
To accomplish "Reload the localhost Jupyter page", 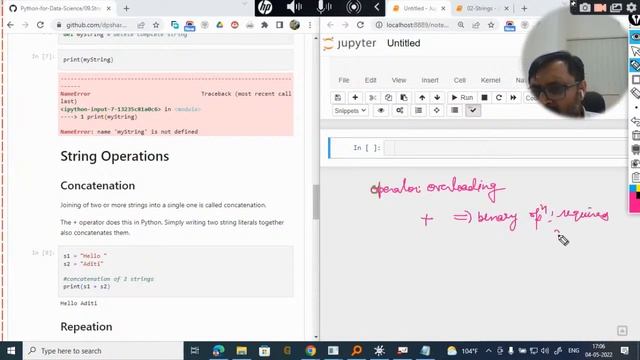I will click(x=360, y=25).
